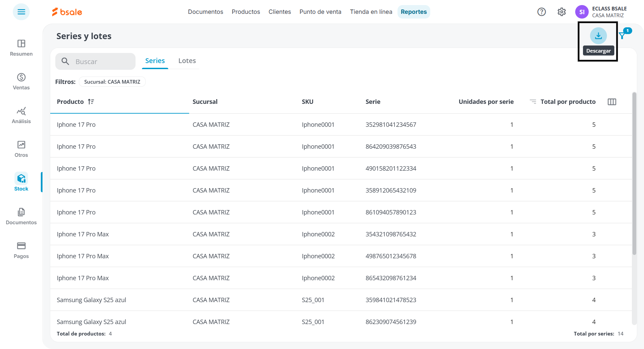The height and width of the screenshot is (349, 644).
Task: Select serie 864209039876543
Action: [x=391, y=146]
